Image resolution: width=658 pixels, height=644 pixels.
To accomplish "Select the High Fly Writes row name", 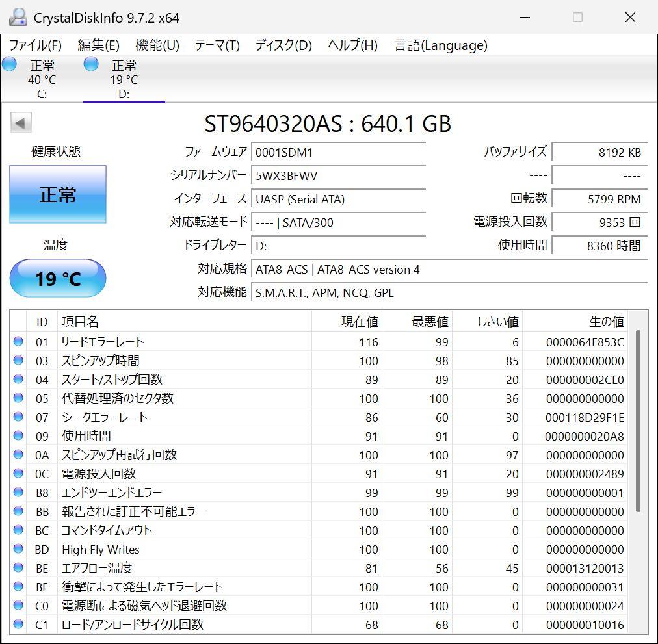I will point(101,550).
